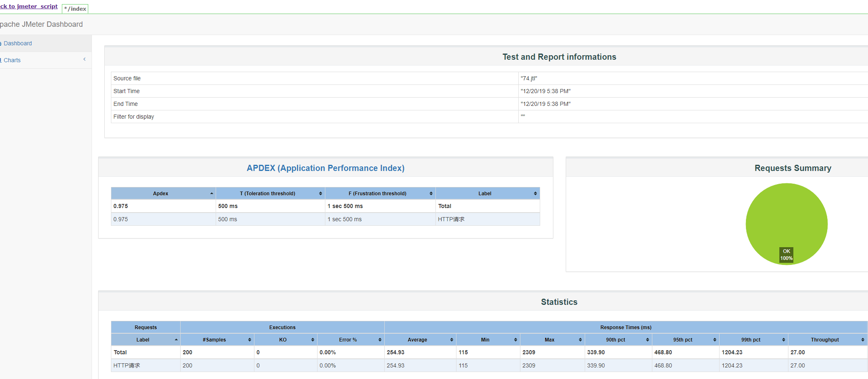The image size is (868, 379).
Task: Select the */index tab
Action: (x=75, y=9)
